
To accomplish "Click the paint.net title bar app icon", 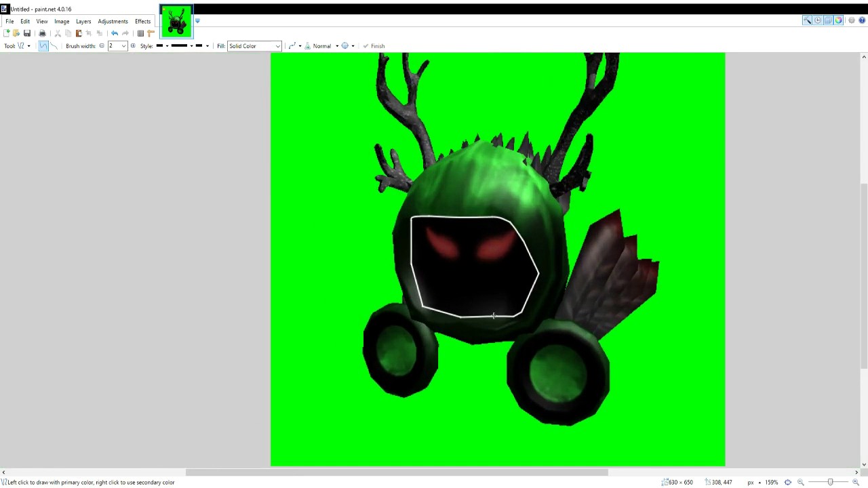I will [5, 9].
